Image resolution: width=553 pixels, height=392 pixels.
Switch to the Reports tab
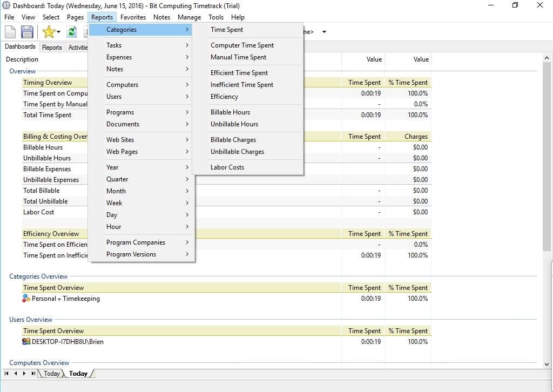tap(52, 47)
